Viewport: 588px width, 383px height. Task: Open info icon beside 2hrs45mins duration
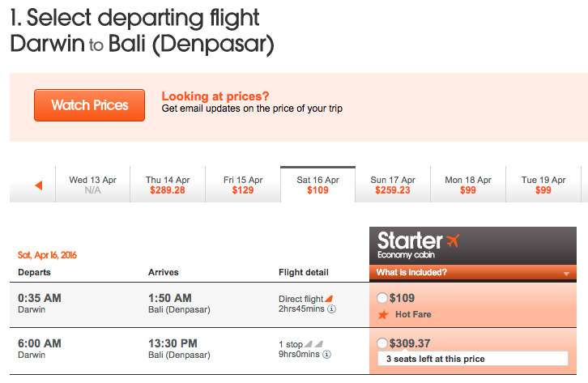coord(331,309)
